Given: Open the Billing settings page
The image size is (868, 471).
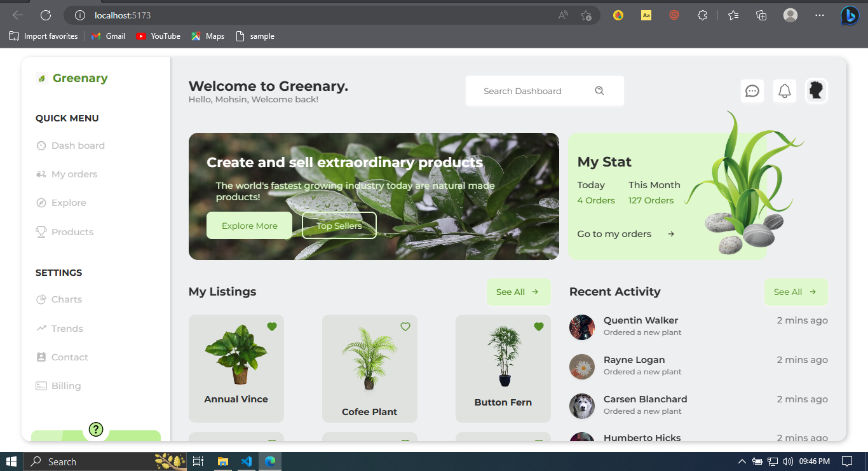Looking at the screenshot, I should pos(65,385).
